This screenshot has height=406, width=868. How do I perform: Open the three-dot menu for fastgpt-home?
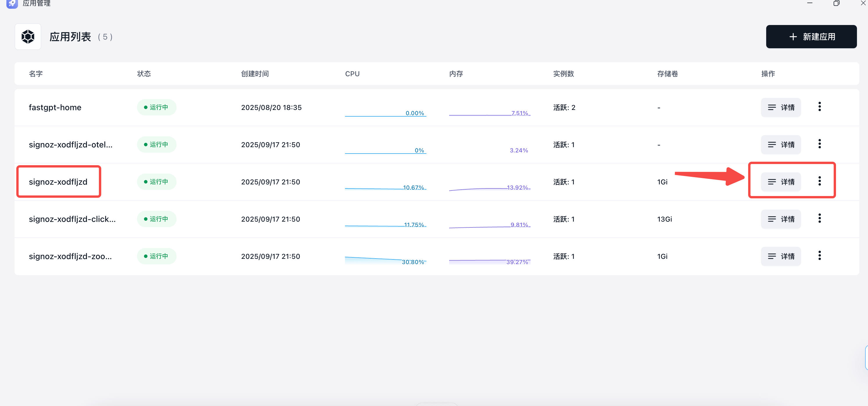(x=819, y=107)
